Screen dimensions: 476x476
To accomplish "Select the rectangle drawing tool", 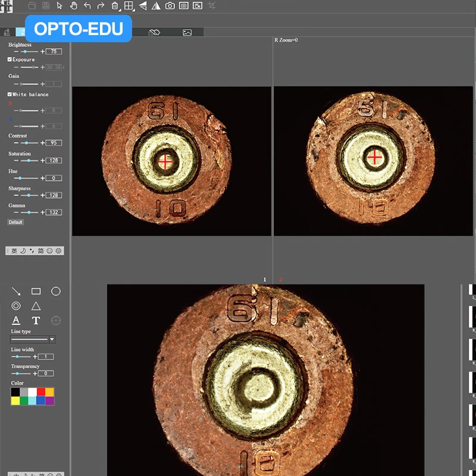I will click(36, 292).
